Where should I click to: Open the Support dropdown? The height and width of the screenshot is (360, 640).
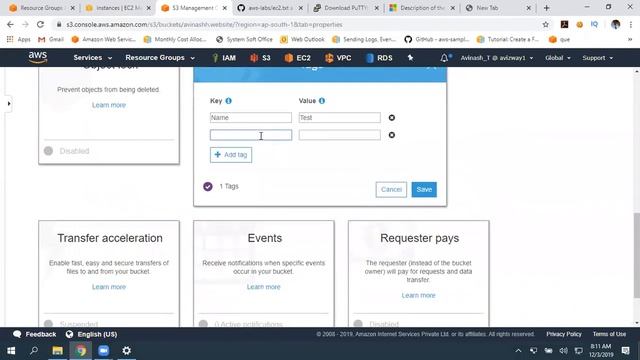[x=598, y=58]
